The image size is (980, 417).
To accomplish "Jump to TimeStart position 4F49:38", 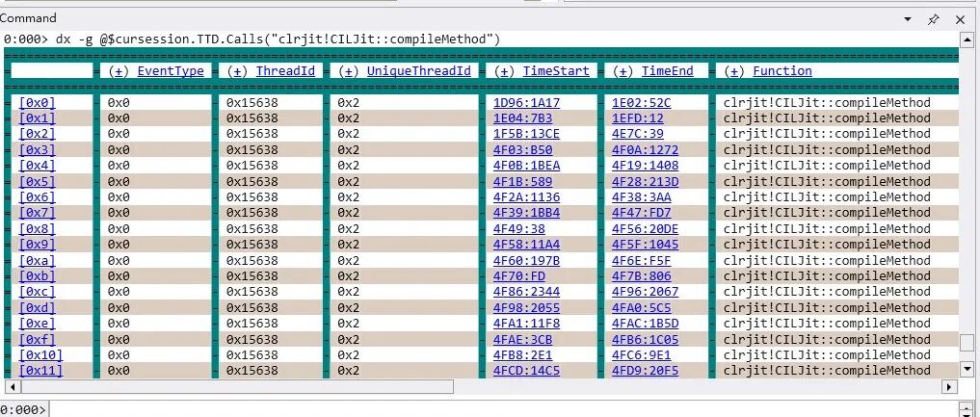I will [519, 229].
